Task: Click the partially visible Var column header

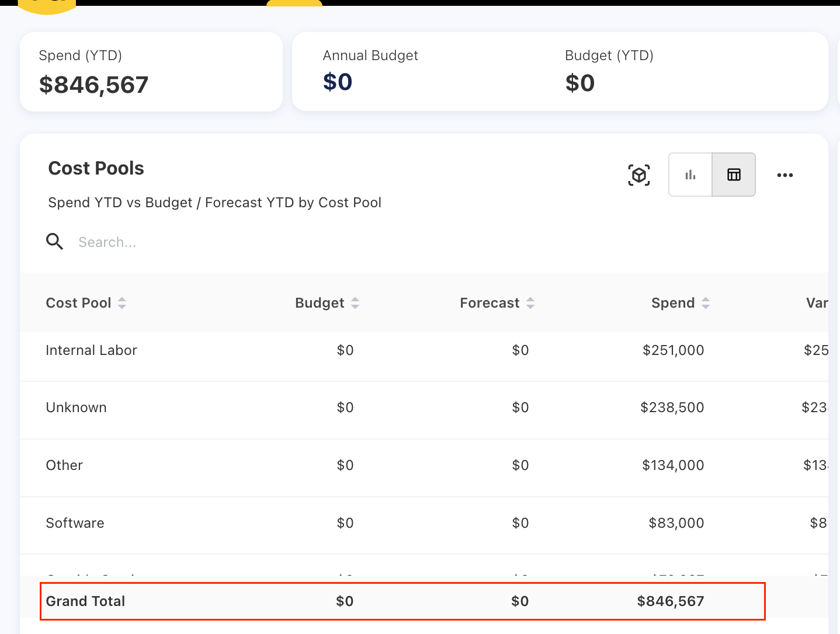Action: tap(817, 303)
